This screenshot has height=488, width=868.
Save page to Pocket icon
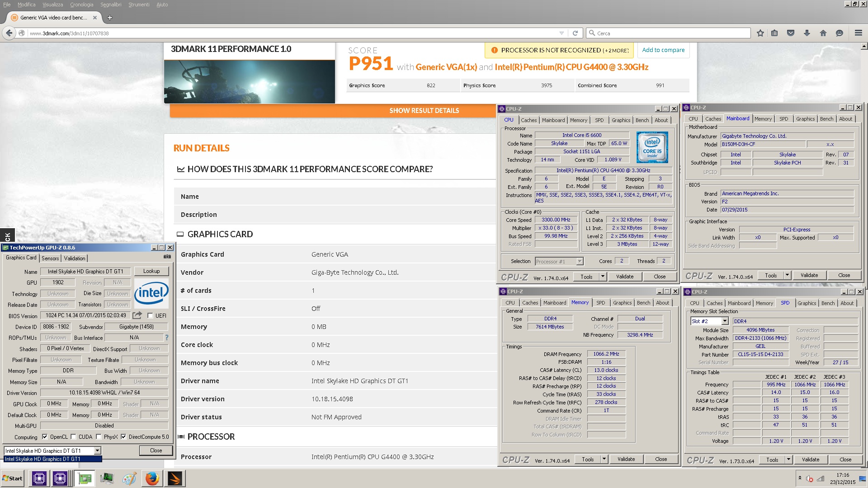click(x=791, y=33)
